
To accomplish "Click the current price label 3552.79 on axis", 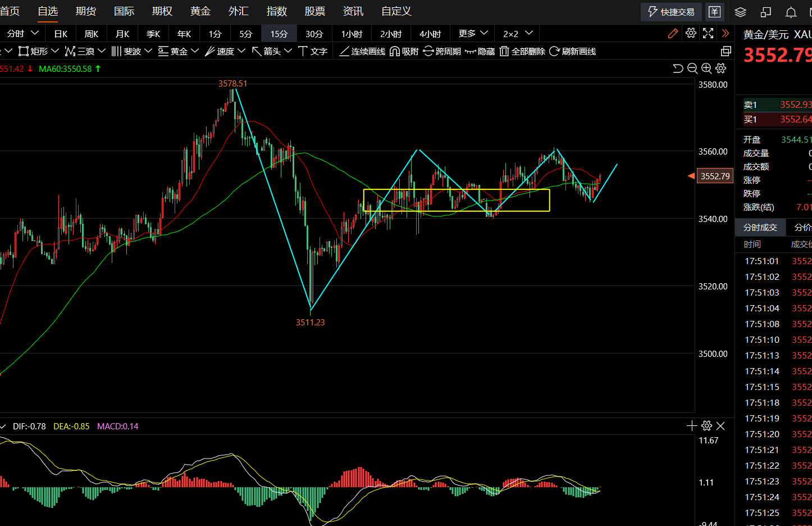I will coord(715,176).
